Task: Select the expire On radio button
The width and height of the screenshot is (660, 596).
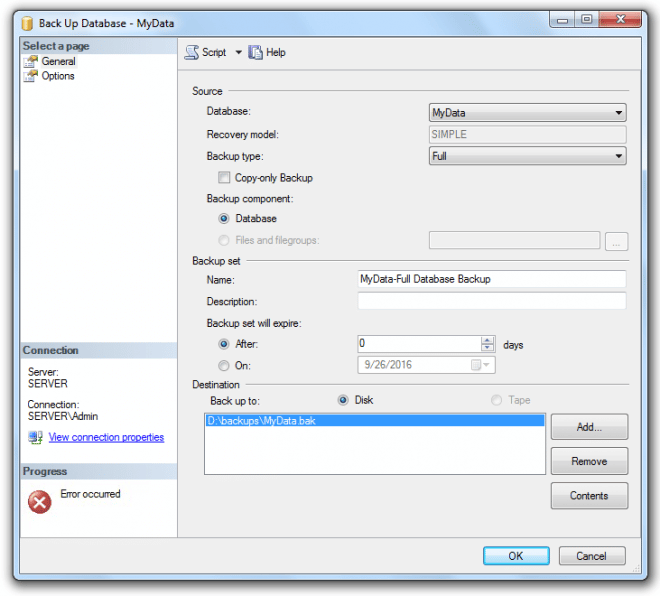Action: coord(224,365)
